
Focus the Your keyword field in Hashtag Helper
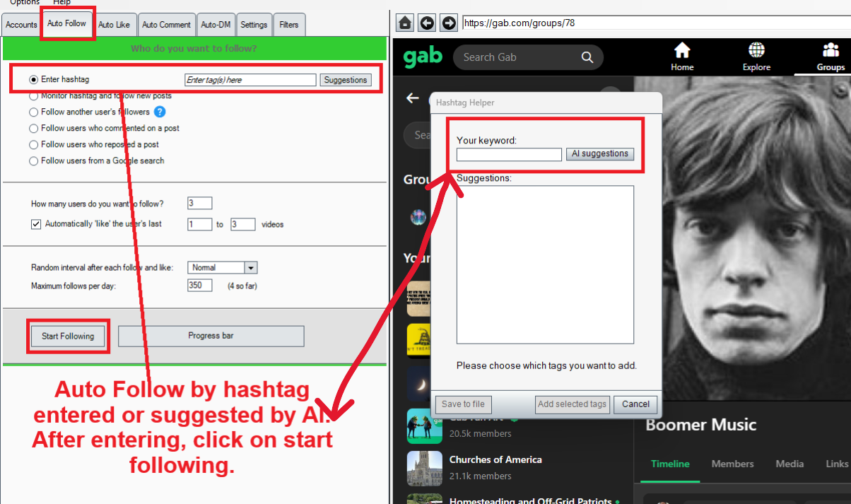click(509, 154)
